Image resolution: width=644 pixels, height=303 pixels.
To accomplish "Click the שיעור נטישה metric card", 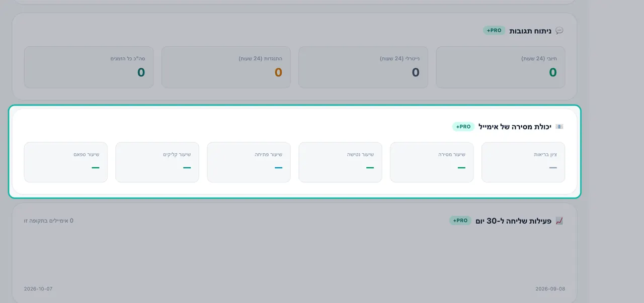I will click(340, 162).
